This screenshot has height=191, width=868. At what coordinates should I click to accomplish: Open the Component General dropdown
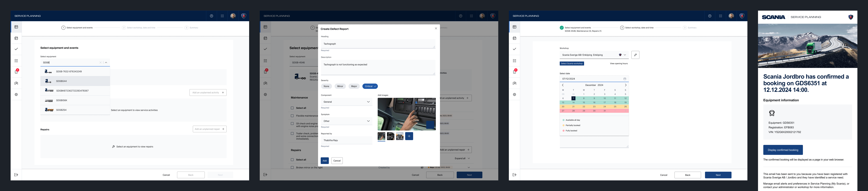coord(347,102)
